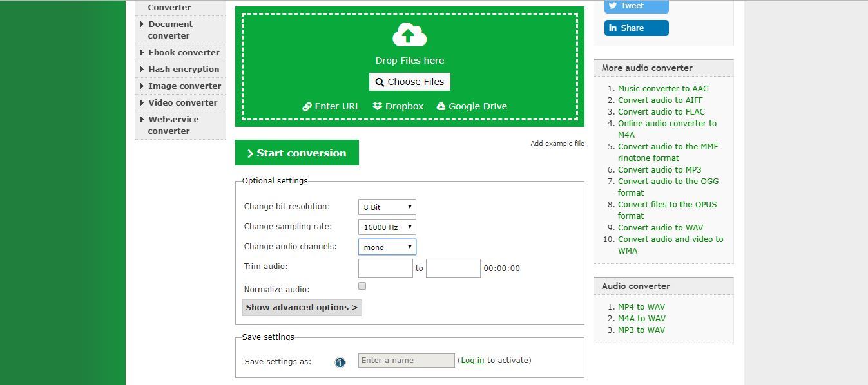Viewport: 868px width, 385px height.
Task: Open Convert audio to MMF ringtone format
Action: point(668,153)
